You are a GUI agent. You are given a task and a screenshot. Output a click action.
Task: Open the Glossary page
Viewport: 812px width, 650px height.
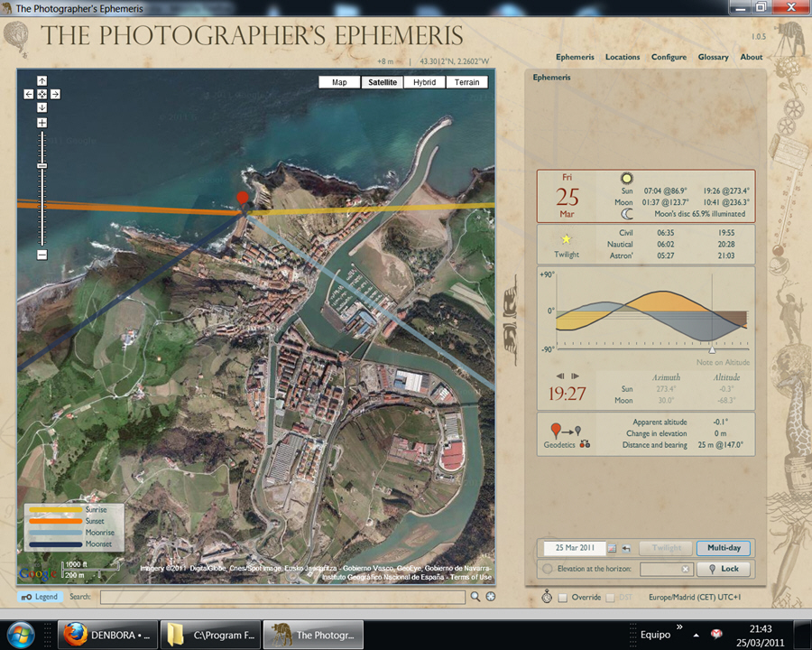click(713, 57)
